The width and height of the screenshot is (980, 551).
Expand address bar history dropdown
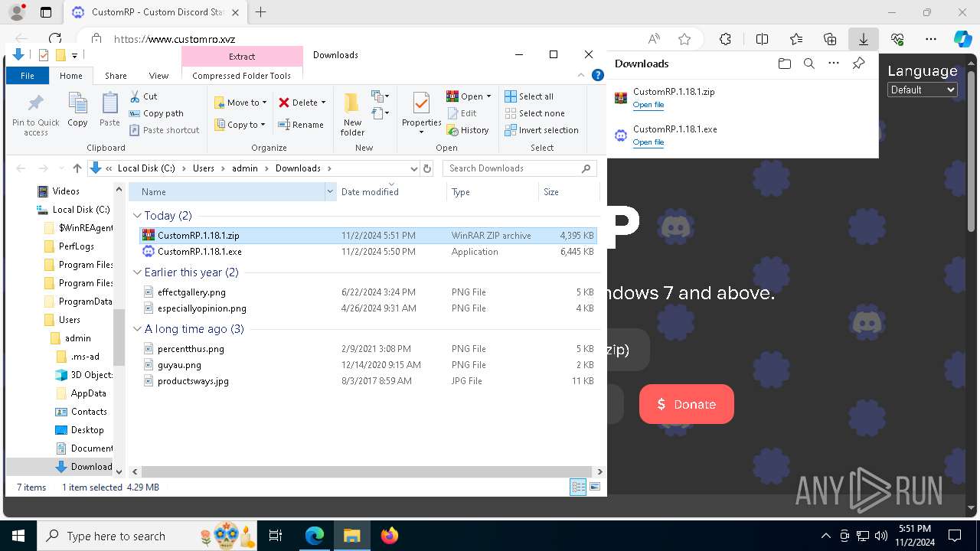click(414, 168)
